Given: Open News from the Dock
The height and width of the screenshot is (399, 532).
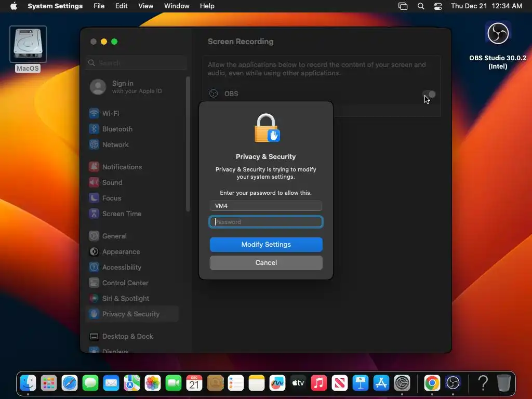Looking at the screenshot, I should click(340, 383).
